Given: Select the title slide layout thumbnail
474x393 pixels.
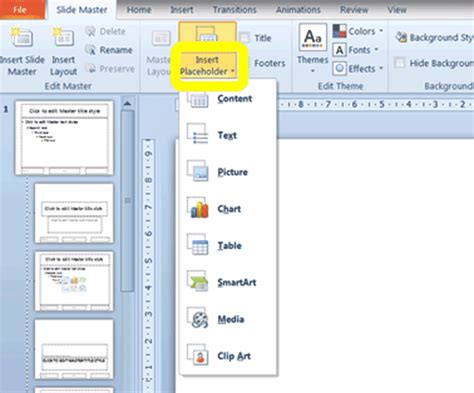Looking at the screenshot, I should [x=74, y=213].
